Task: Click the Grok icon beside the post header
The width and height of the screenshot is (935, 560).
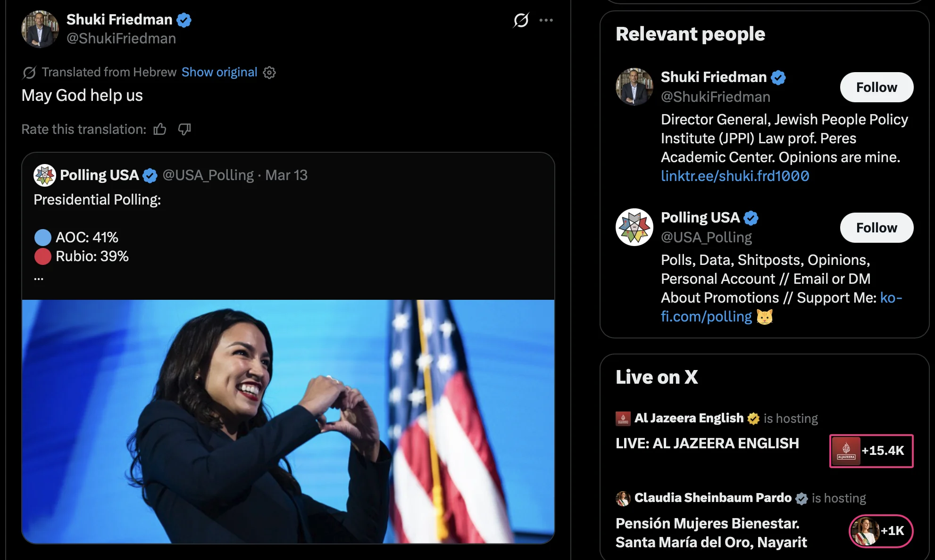Action: pyautogui.click(x=521, y=20)
